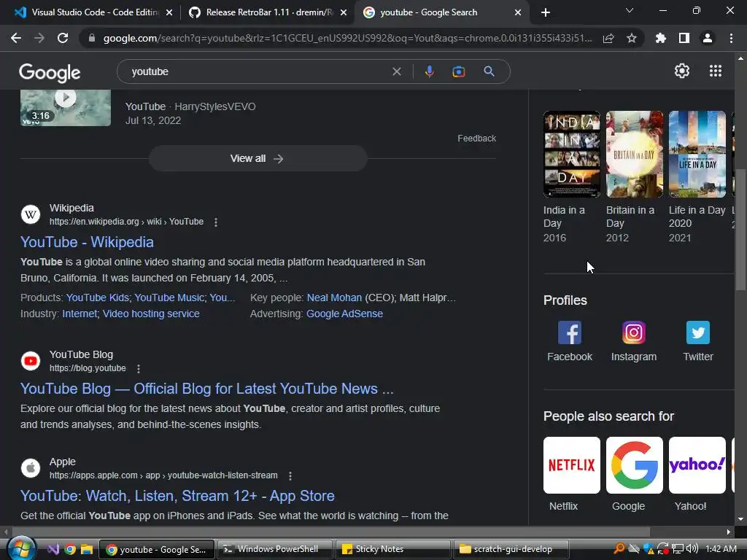The height and width of the screenshot is (560, 747).
Task: Click the horizontal scrollbar at page bottom
Action: click(x=331, y=532)
